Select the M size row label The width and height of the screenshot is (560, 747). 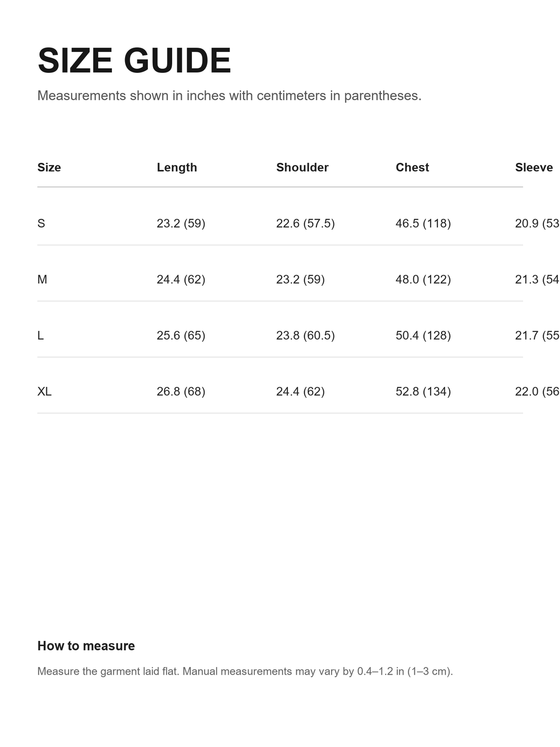tap(42, 279)
